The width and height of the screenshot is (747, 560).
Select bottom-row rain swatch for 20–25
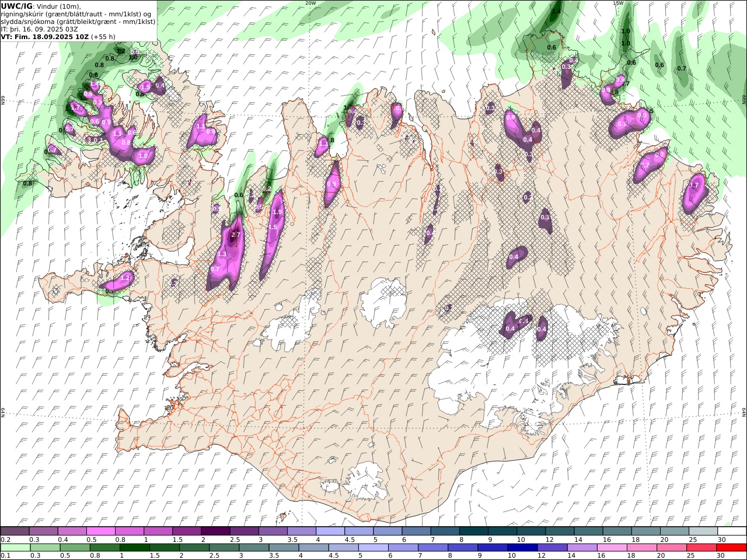pyautogui.click(x=671, y=548)
